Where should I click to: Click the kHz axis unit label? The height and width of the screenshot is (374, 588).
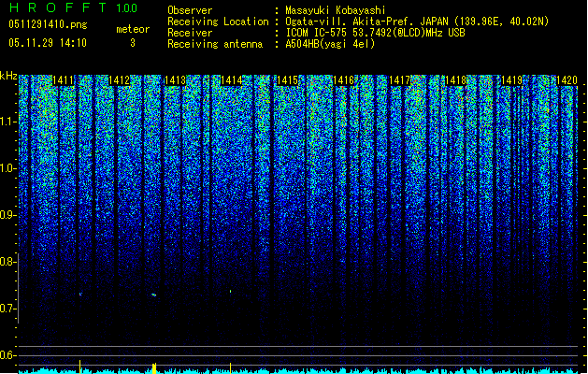pos(8,76)
